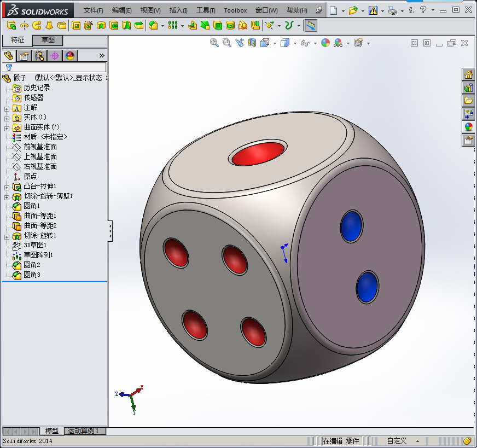Open the File Explorer folder icon in task pane
The image size is (477, 448).
tap(468, 101)
